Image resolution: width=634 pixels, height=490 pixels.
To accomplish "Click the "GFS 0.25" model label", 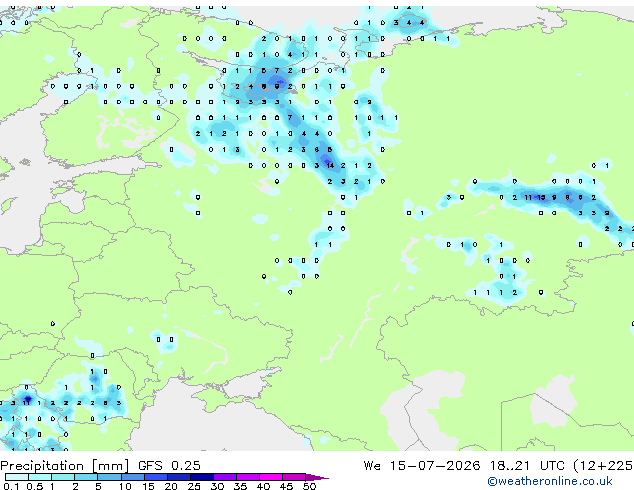I will [169, 465].
